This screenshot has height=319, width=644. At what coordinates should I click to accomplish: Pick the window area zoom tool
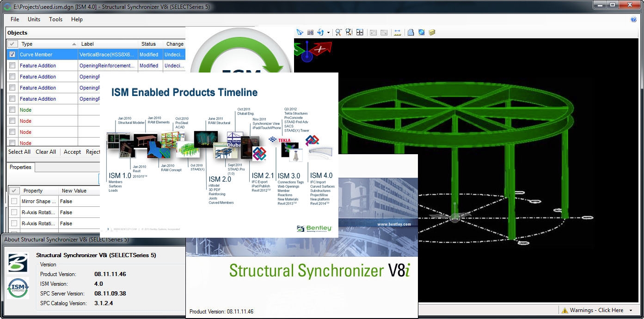pyautogui.click(x=349, y=32)
